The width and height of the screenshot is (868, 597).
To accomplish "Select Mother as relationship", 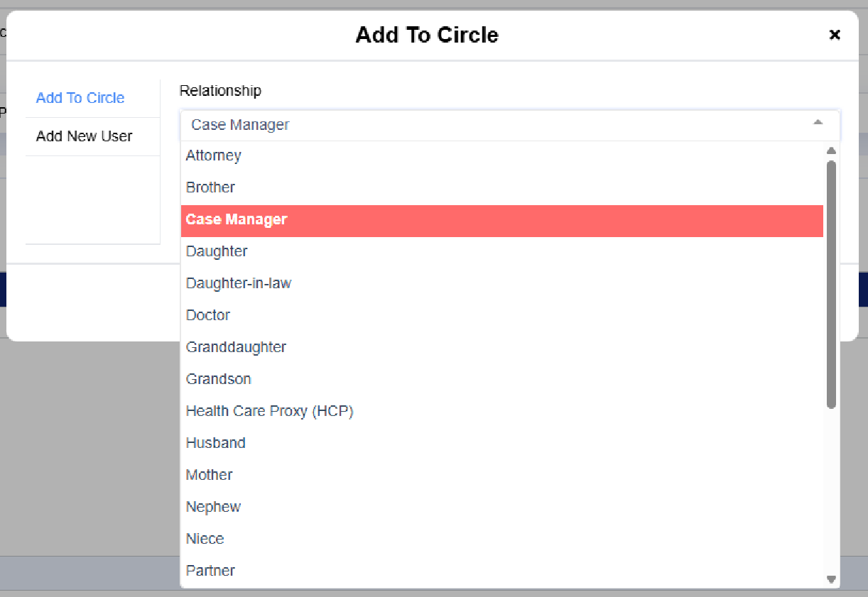I will coord(209,475).
